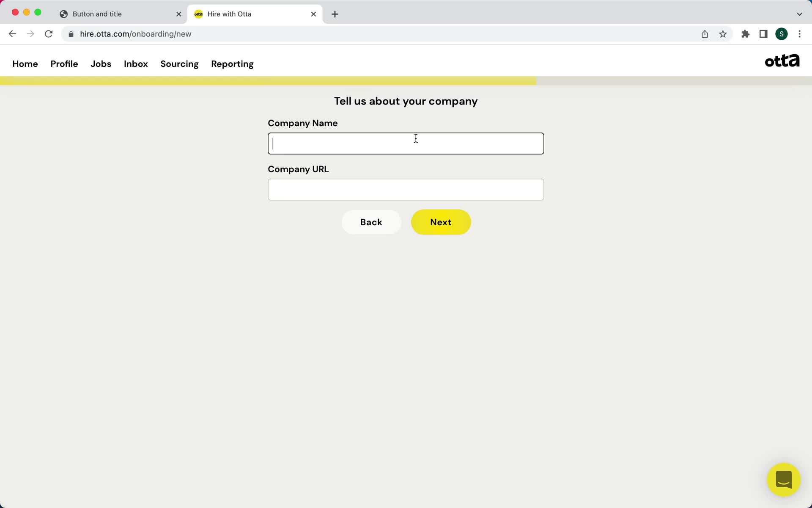This screenshot has height=508, width=812.
Task: Click the browser forward navigation arrow
Action: [30, 33]
